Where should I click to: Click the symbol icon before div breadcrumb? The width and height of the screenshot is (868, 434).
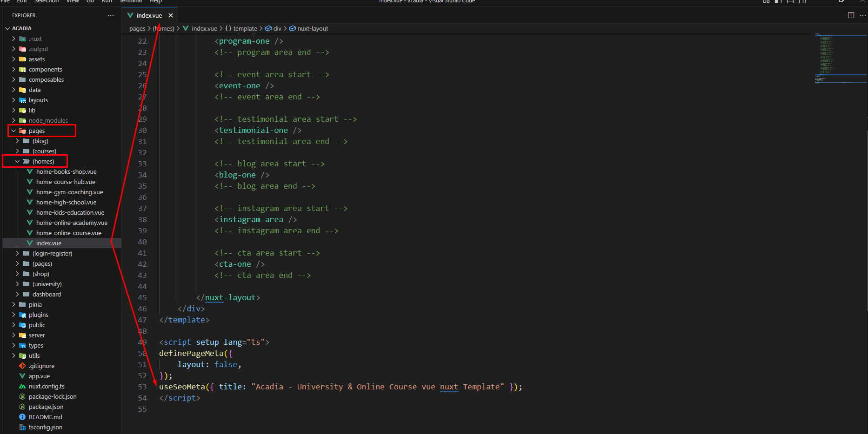click(268, 28)
